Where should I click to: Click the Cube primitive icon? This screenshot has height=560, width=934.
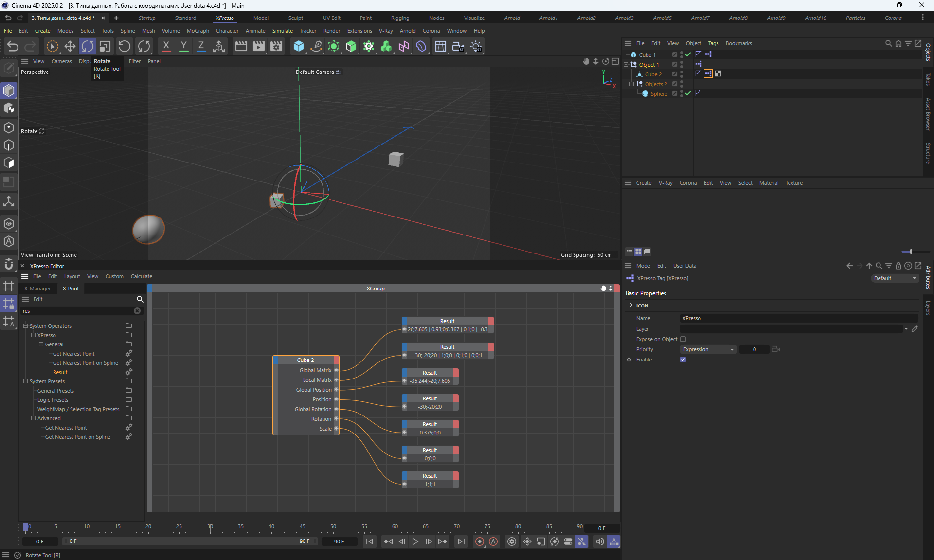[x=298, y=46]
